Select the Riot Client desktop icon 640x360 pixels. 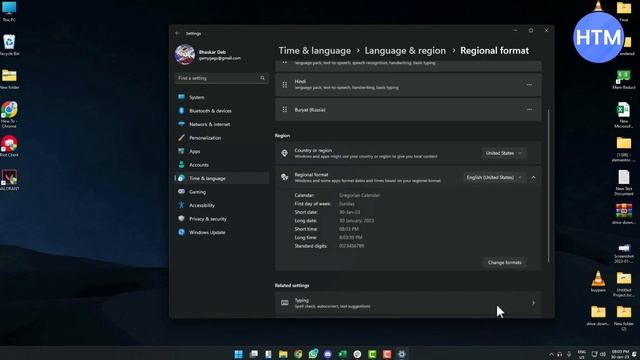point(9,146)
